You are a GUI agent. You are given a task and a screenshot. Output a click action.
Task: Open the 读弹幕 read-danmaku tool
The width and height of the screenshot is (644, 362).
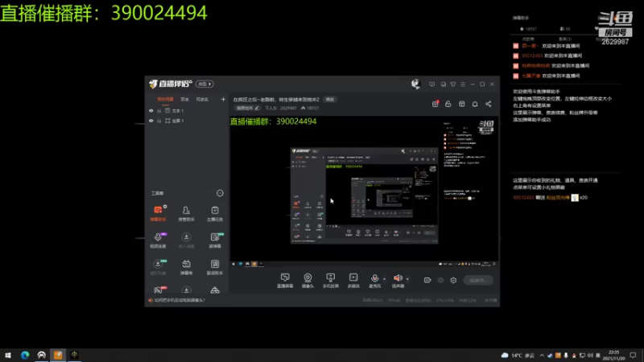215,240
